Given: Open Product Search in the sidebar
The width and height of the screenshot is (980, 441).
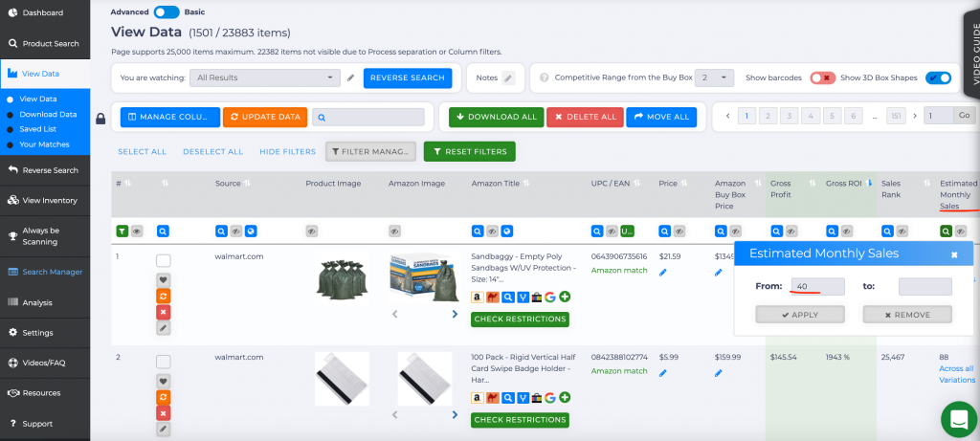Looking at the screenshot, I should (45, 43).
